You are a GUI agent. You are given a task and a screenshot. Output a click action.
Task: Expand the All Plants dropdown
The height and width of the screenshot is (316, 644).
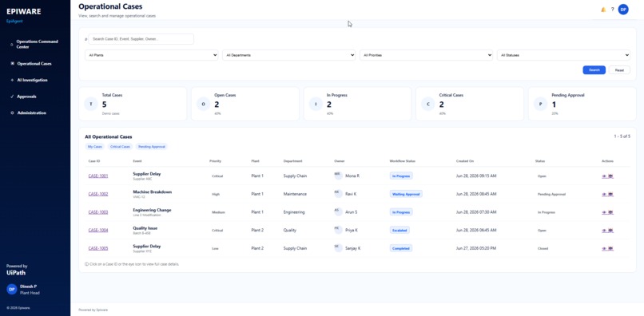pyautogui.click(x=151, y=55)
